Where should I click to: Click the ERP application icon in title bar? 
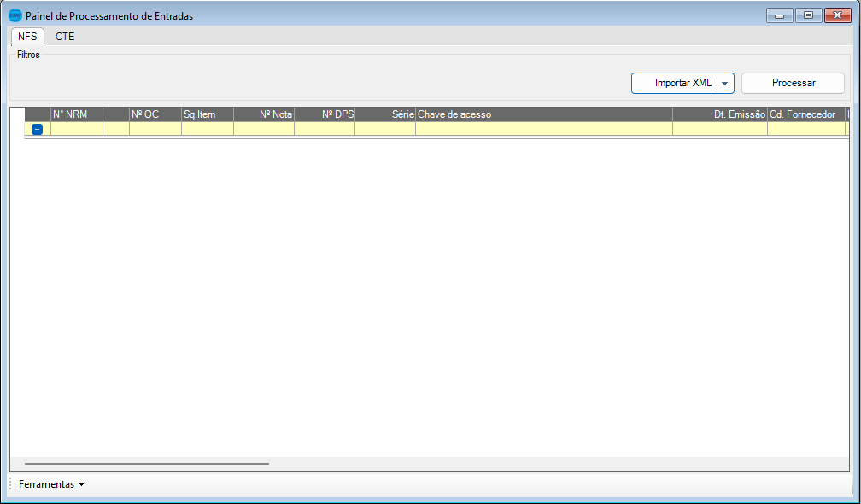pyautogui.click(x=15, y=16)
